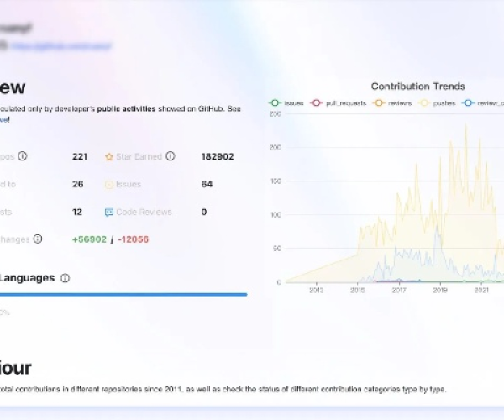Image resolution: width=504 pixels, height=420 pixels.
Task: Select the Code Reviews label
Action: pos(144,212)
